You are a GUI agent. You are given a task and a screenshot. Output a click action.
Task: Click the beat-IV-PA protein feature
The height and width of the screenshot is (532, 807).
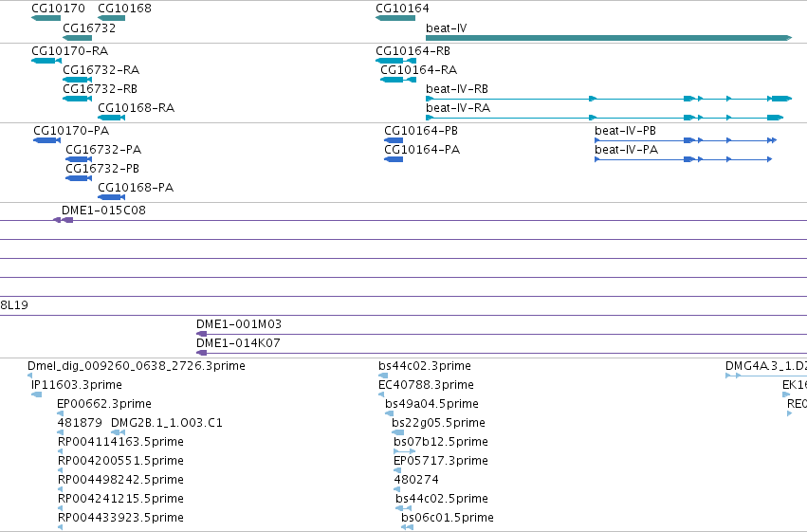pos(683,159)
